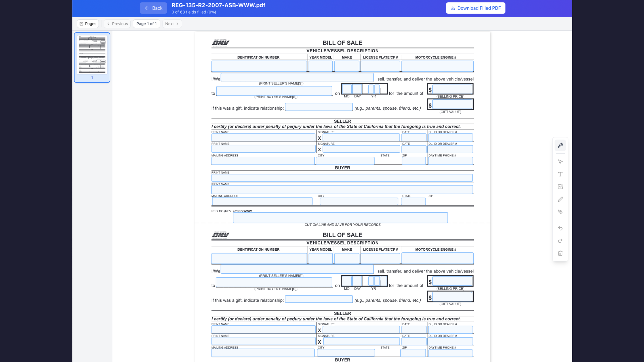The width and height of the screenshot is (644, 362).
Task: Switch to the pointer selection tool
Action: click(560, 162)
